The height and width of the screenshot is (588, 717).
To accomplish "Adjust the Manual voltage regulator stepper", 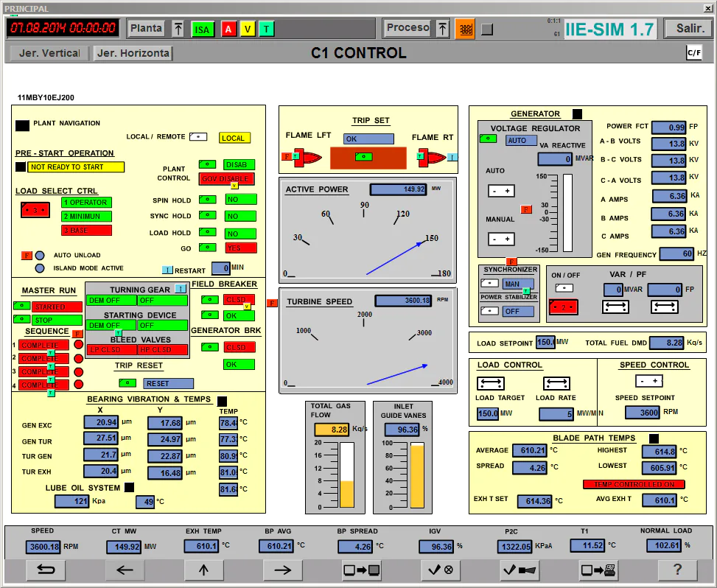I will (501, 239).
